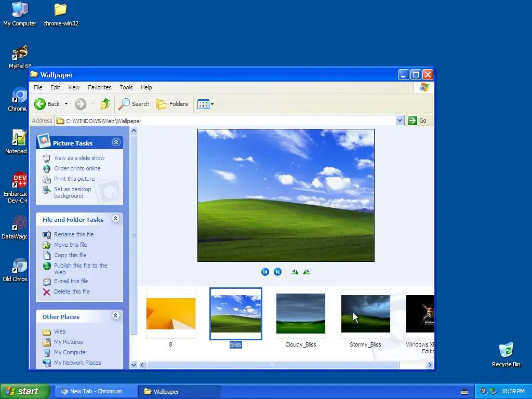The width and height of the screenshot is (532, 399).
Task: Select the MyPal 68 desktop shortcut
Action: point(20,57)
